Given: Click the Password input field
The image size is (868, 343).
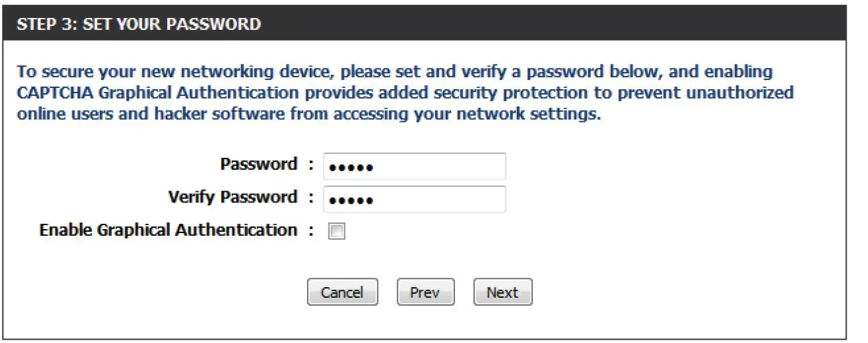Looking at the screenshot, I should [414, 167].
